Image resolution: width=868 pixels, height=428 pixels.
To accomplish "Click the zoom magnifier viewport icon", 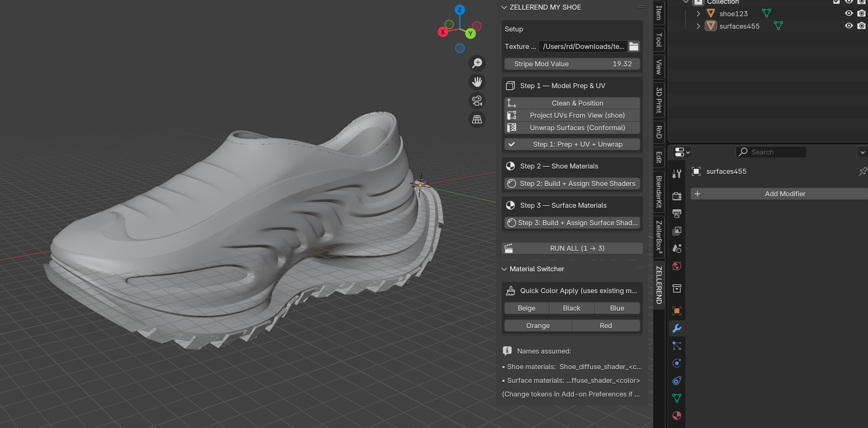I will pos(477,63).
